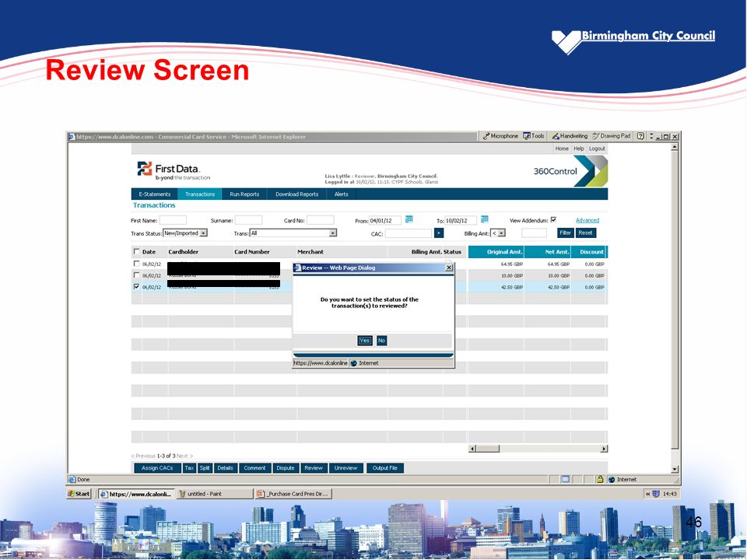
Task: Click the Filter button
Action: pyautogui.click(x=566, y=233)
